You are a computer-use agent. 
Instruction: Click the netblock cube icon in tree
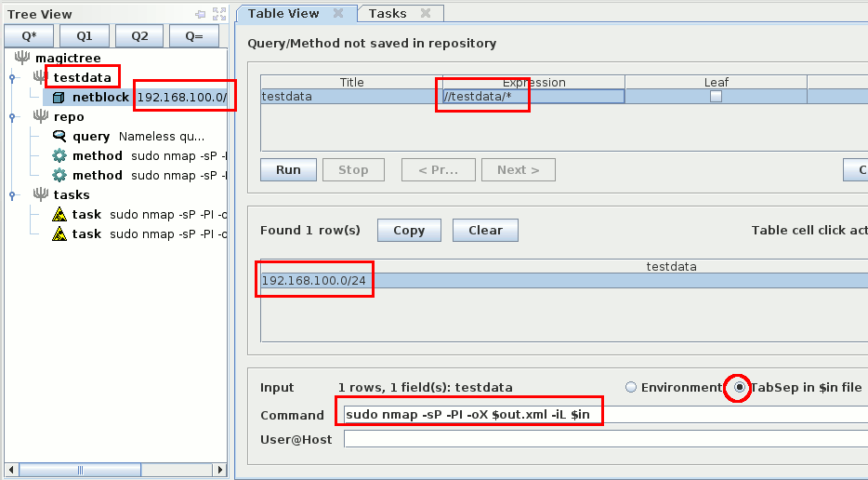coord(59,98)
